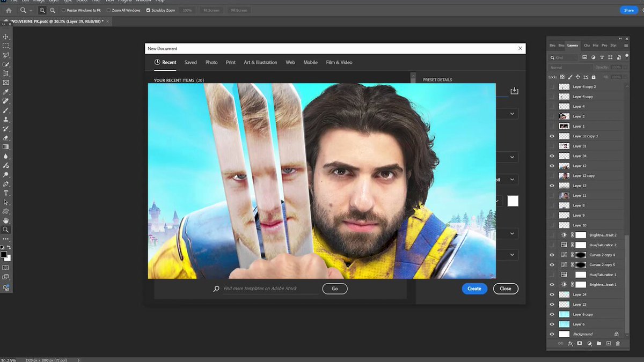644x362 pixels.
Task: Uncheck the Scrubby Zoom checkbox
Action: click(x=149, y=10)
